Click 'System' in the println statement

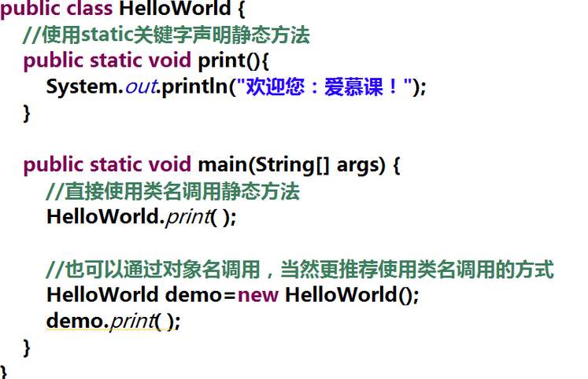[82, 86]
